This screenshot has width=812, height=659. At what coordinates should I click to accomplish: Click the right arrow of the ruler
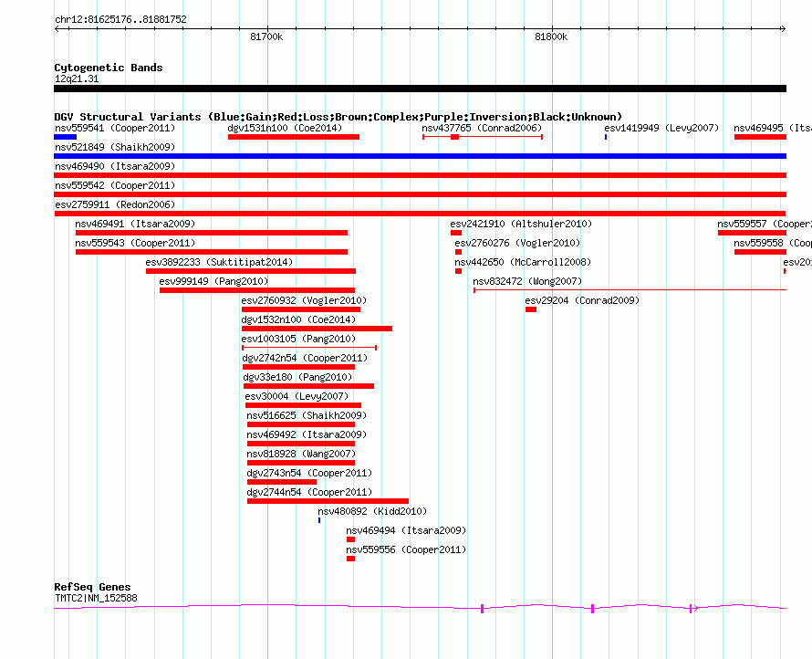pyautogui.click(x=784, y=28)
